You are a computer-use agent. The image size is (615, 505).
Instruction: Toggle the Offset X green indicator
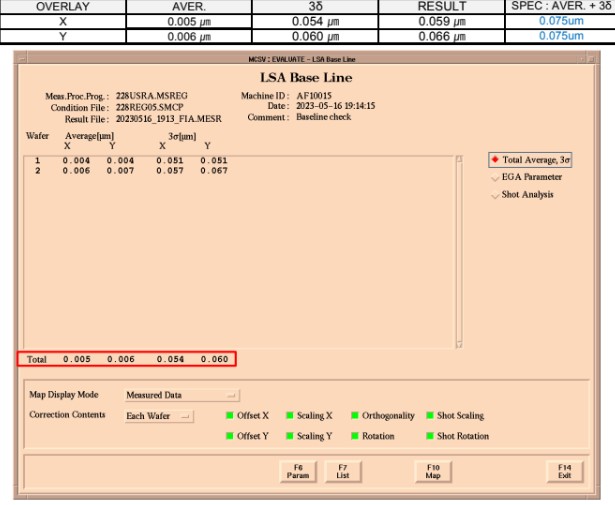(229, 415)
